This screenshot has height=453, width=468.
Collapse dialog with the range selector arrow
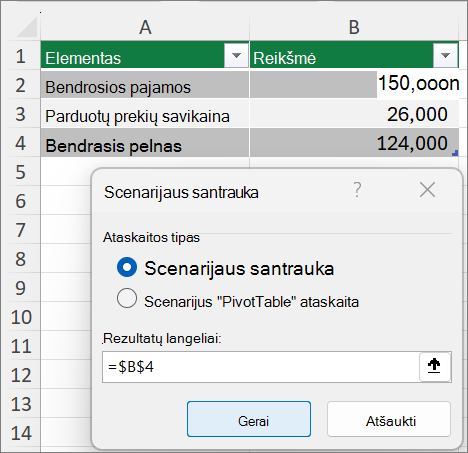point(434,366)
